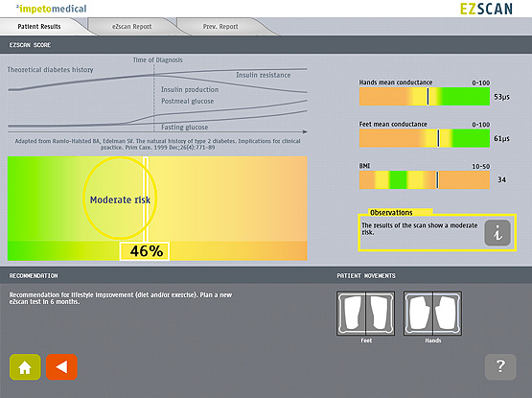
Task: Open help with the question mark icon
Action: click(x=500, y=367)
